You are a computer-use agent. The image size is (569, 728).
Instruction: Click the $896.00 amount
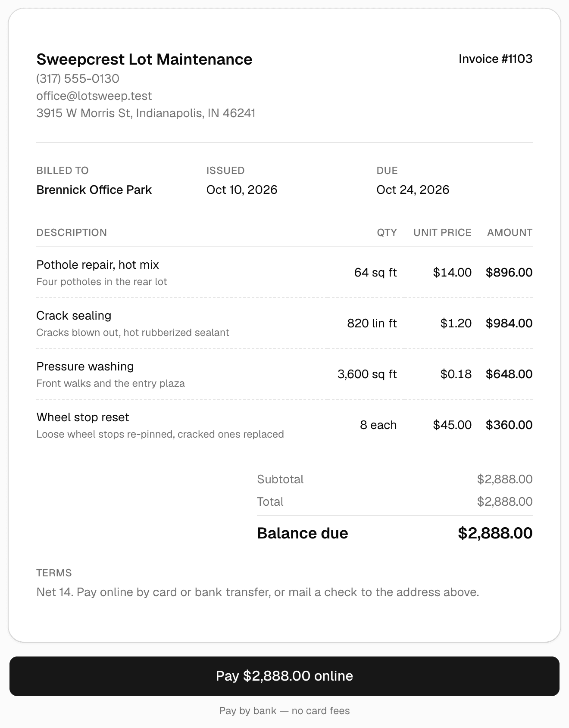(x=509, y=272)
